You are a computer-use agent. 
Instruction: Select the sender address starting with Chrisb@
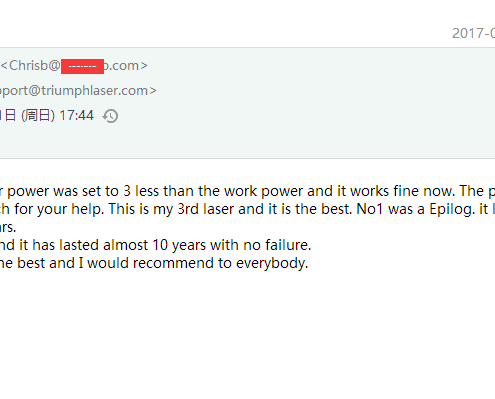74,66
